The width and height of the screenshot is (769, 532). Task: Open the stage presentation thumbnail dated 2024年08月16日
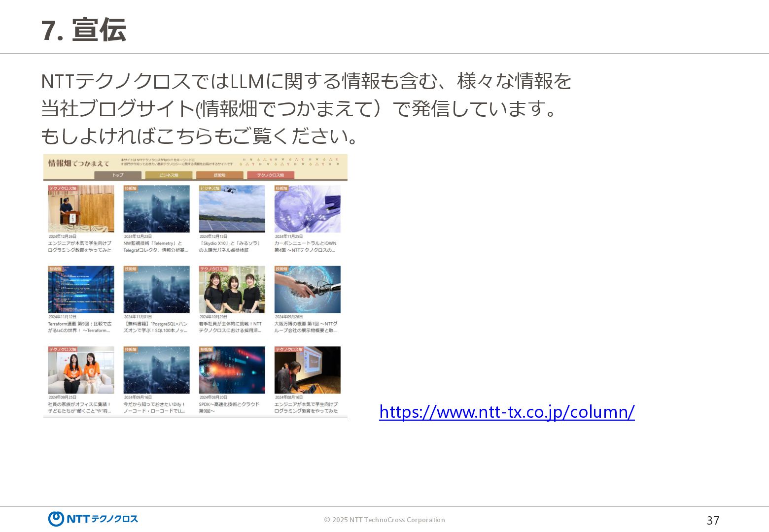pos(307,370)
